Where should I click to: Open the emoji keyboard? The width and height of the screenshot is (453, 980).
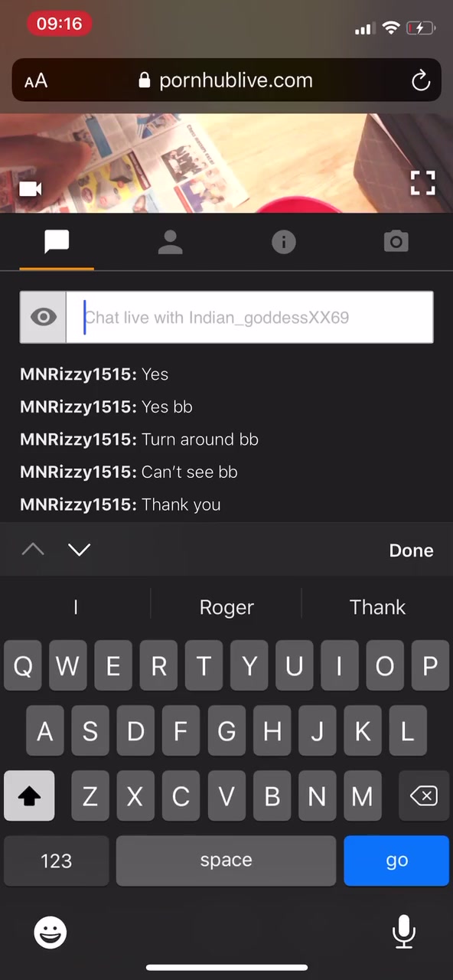point(51,932)
